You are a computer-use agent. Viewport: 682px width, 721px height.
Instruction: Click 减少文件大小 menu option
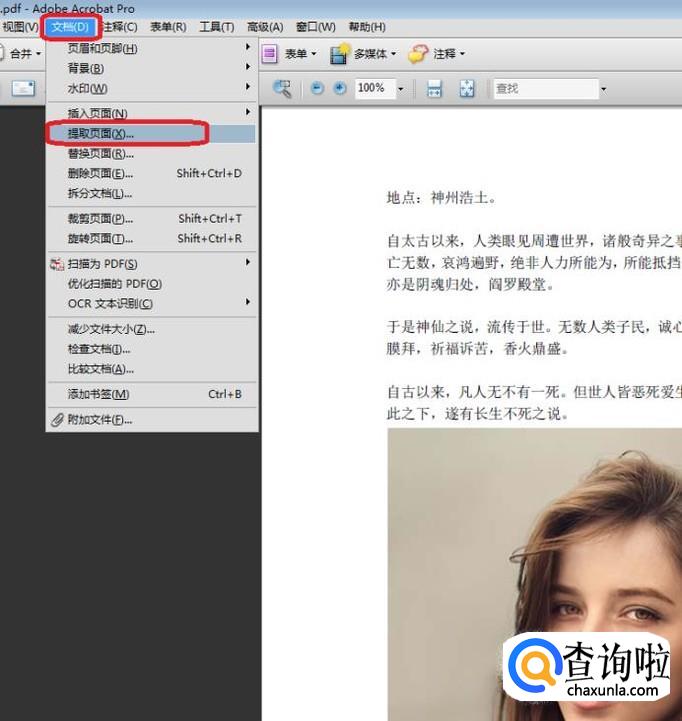(x=110, y=329)
